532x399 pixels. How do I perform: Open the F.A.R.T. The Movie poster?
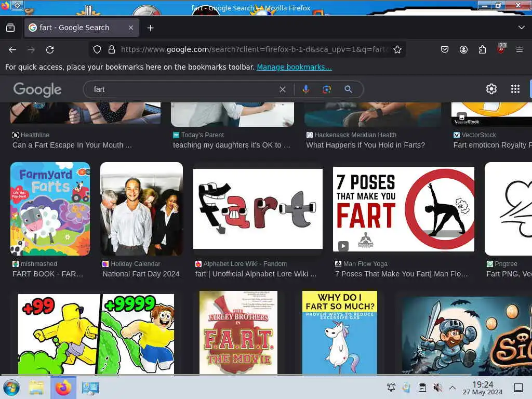point(238,332)
